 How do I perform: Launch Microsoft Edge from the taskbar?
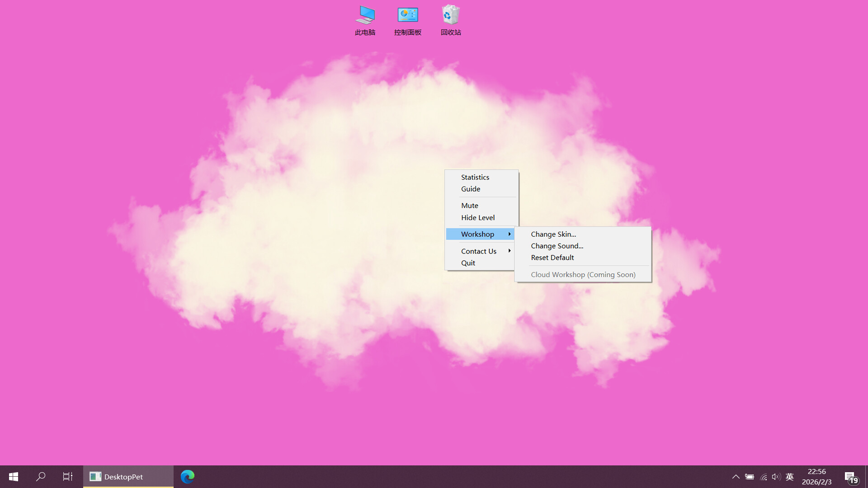pyautogui.click(x=188, y=476)
